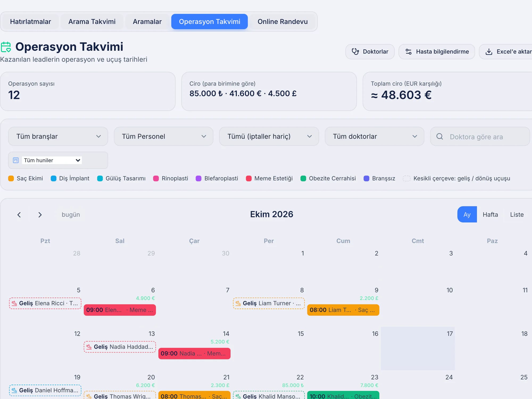
Task: Click the Doktora göre ara search field
Action: click(480, 136)
